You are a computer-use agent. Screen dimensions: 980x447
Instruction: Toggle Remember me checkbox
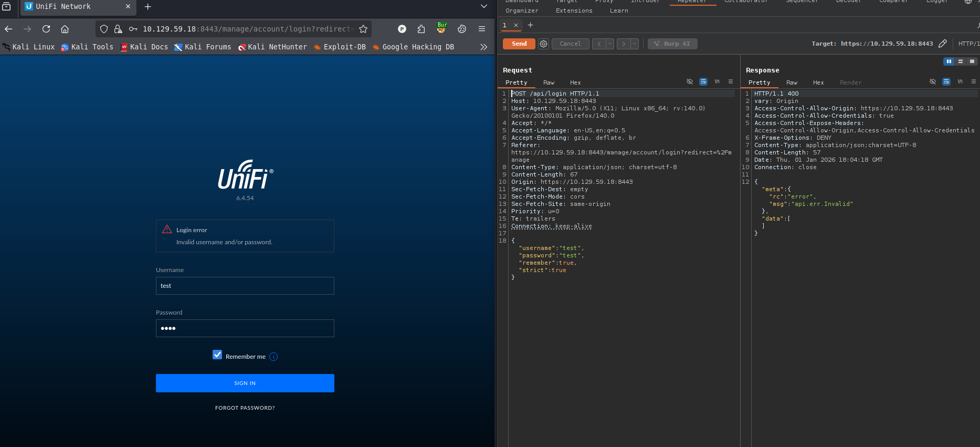point(217,355)
